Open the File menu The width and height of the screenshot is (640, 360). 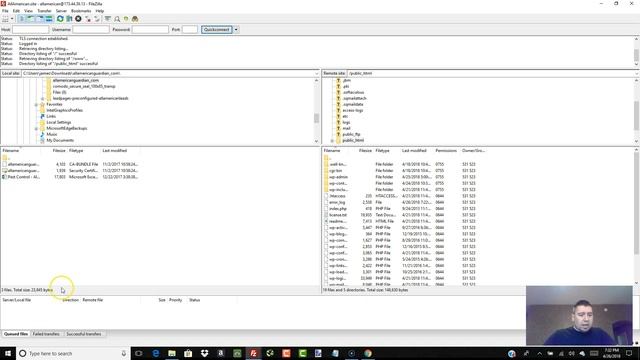click(x=5, y=11)
